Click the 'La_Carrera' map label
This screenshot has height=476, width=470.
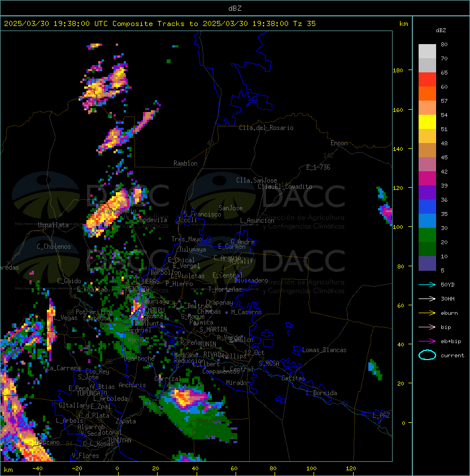click(63, 368)
